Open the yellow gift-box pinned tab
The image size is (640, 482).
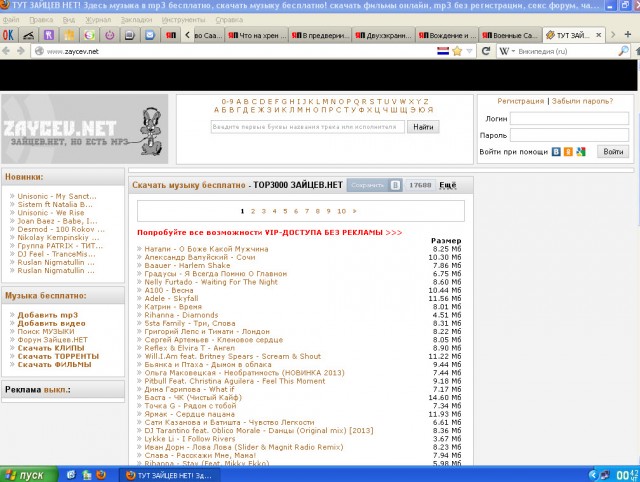click(x=69, y=36)
